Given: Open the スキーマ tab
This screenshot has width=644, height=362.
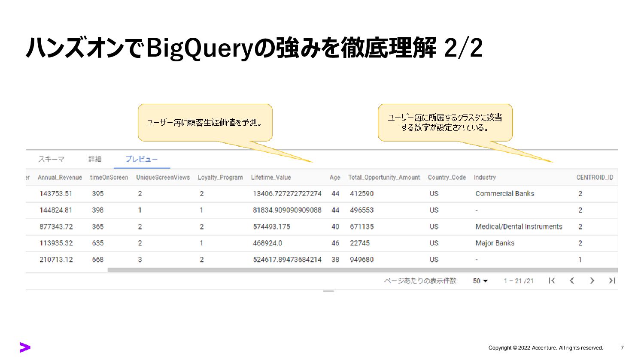Looking at the screenshot, I should 51,159.
